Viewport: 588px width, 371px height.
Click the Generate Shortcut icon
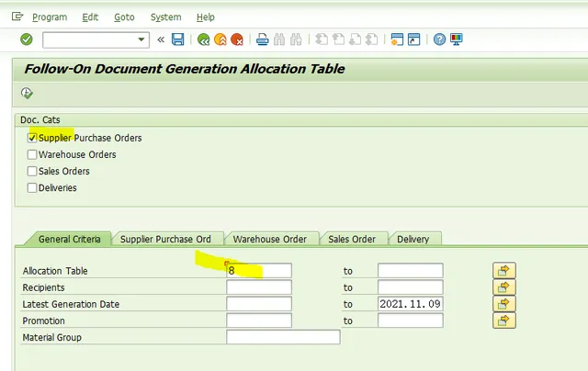(x=413, y=39)
